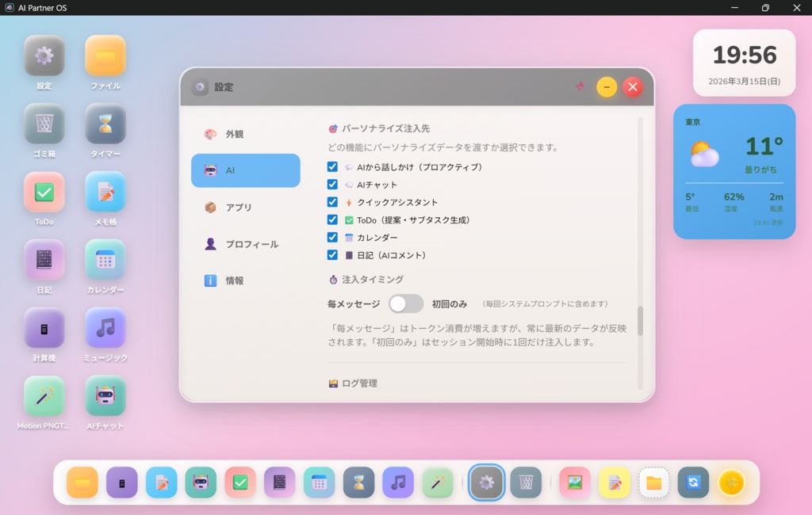Pin the 設定 window with the pin button

tap(580, 87)
